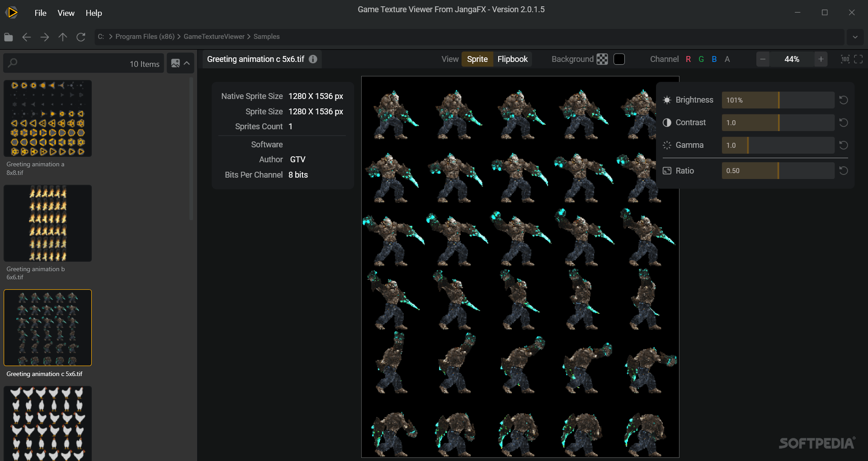Navigate to Program Files (x86) breadcrumb

click(x=145, y=37)
